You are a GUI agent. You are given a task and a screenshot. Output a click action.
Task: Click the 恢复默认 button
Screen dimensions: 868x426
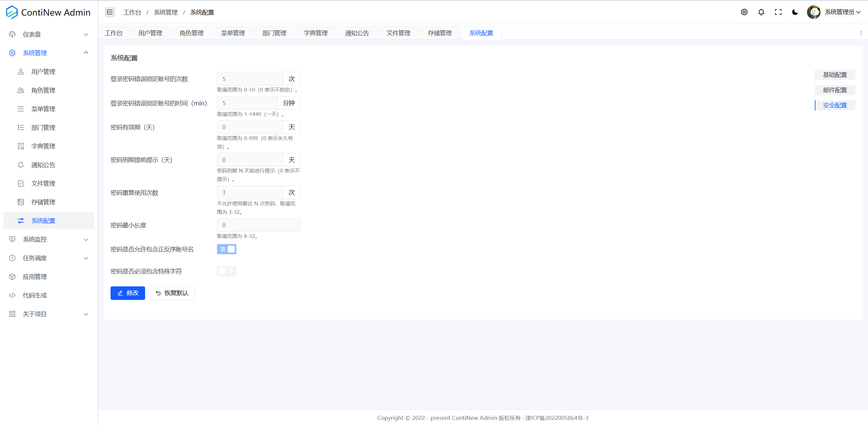point(172,293)
